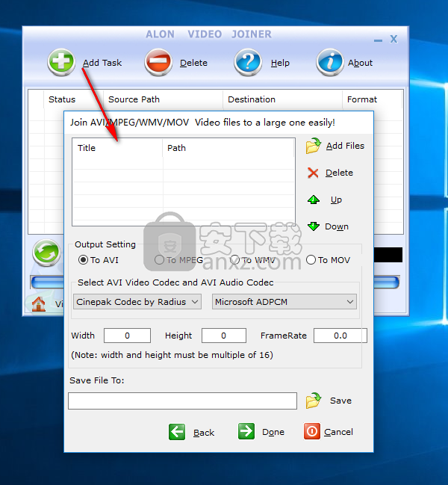
Task: Click the green Done arrow icon
Action: point(246,431)
